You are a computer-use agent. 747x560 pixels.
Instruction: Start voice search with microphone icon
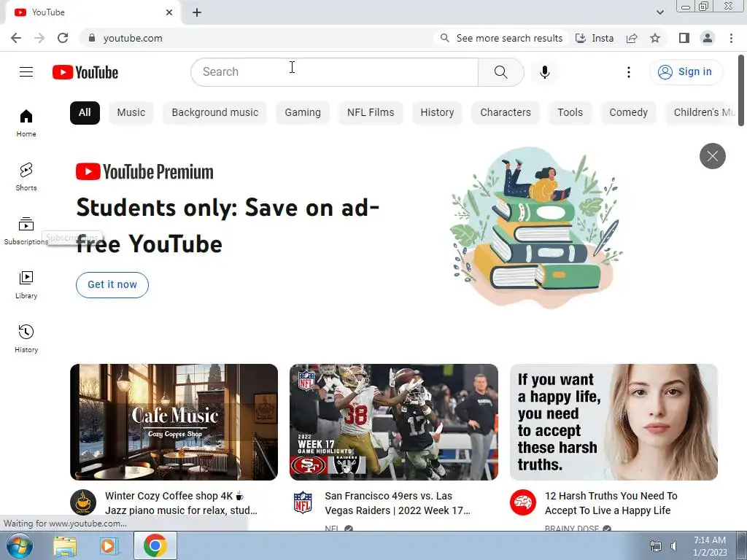[544, 72]
